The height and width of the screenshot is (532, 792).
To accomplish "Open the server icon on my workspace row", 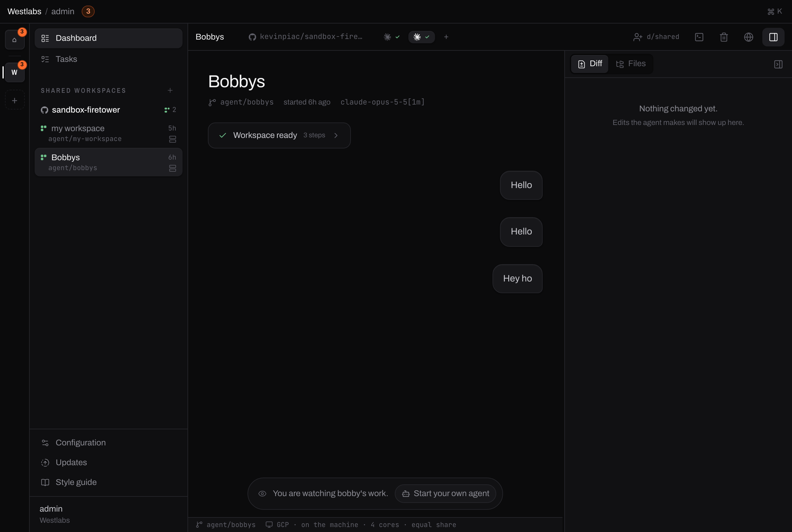I will coord(172,139).
